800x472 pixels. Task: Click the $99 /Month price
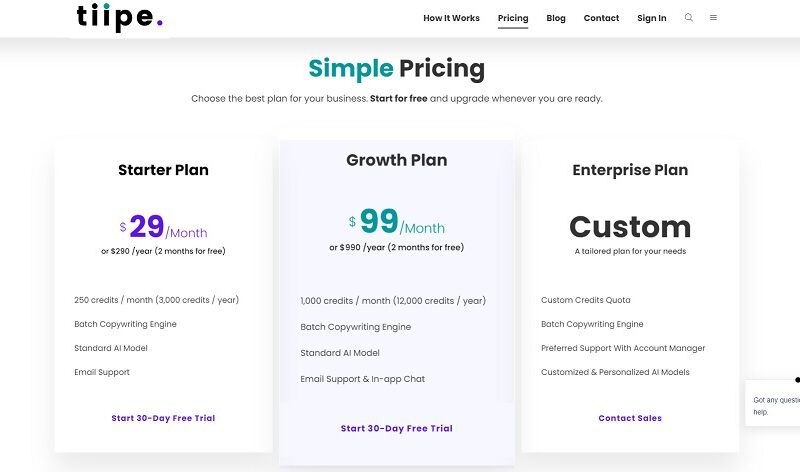(396, 223)
